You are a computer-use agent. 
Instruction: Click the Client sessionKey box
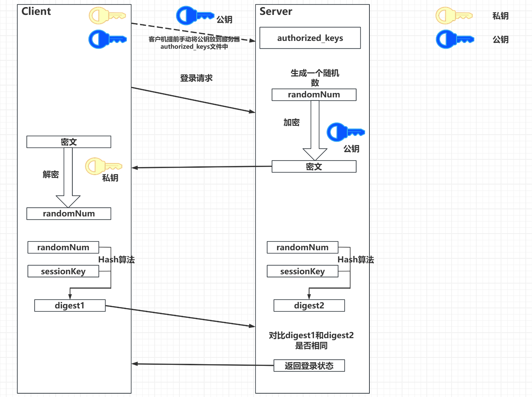pyautogui.click(x=63, y=271)
